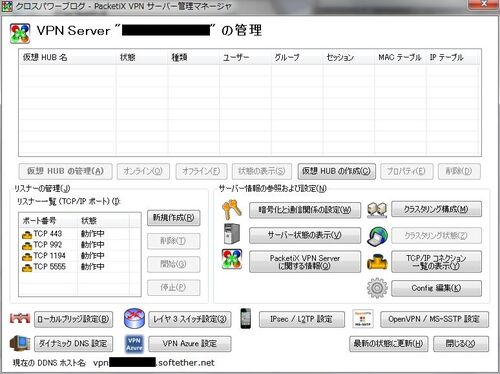Click the clustering computers icon
The width and height of the screenshot is (500, 374).
coord(377,210)
